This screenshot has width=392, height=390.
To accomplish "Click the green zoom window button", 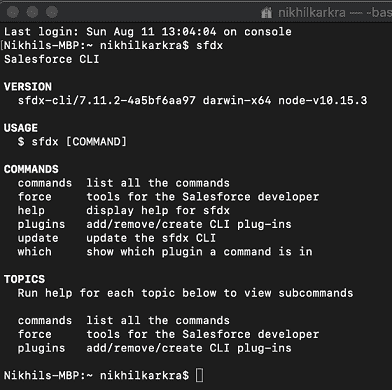I will coord(52,12).
